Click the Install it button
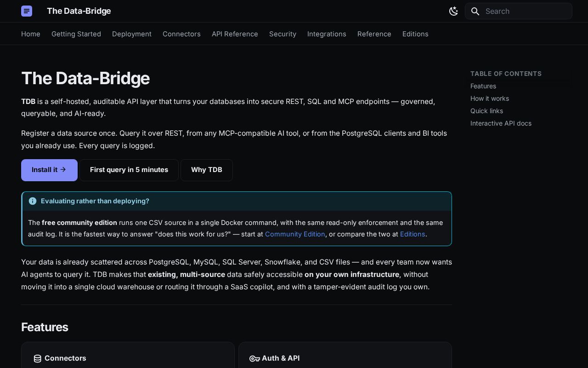Image resolution: width=588 pixels, height=368 pixels. tap(49, 170)
